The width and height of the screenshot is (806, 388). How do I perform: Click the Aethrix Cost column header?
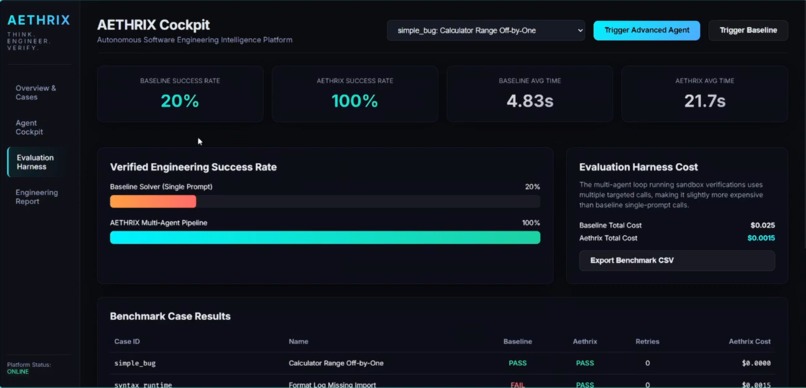(749, 341)
